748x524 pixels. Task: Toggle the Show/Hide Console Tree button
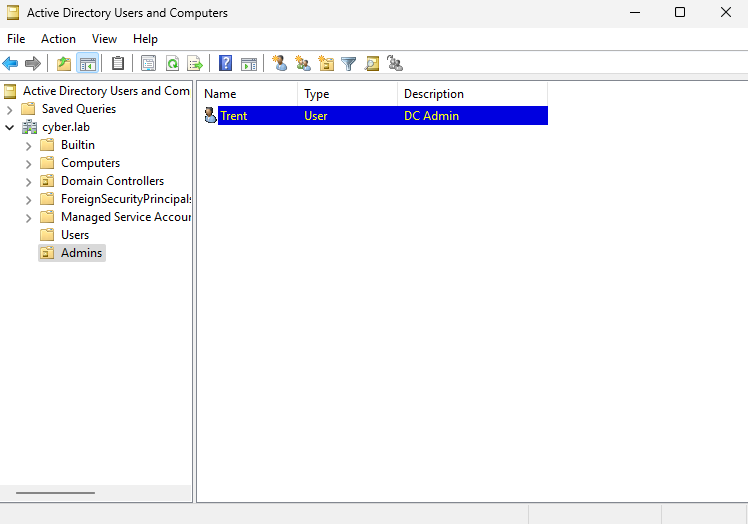(x=88, y=64)
